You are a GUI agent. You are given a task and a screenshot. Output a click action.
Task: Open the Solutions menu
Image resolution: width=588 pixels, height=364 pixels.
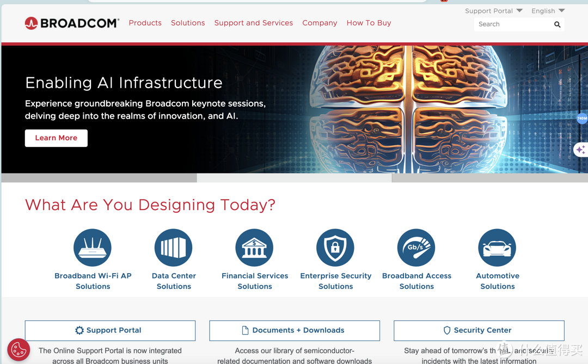[x=188, y=23]
